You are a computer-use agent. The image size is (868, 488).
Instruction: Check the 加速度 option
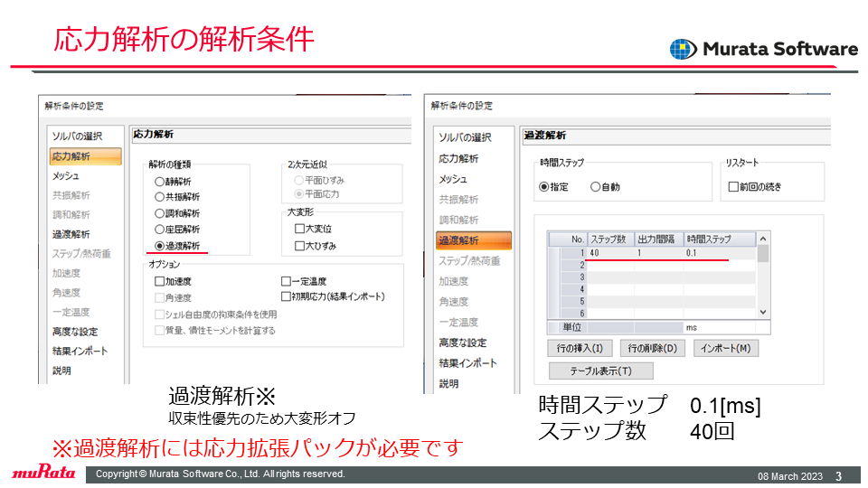159,281
